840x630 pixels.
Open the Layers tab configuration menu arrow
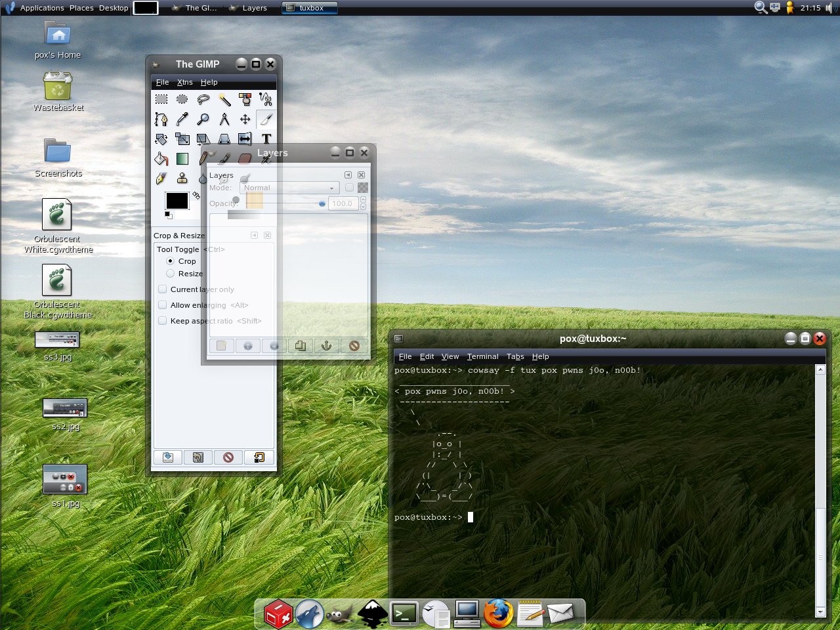click(348, 175)
